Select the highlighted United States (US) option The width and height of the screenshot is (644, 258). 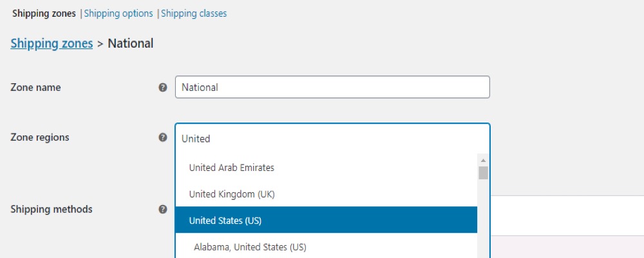click(x=326, y=220)
